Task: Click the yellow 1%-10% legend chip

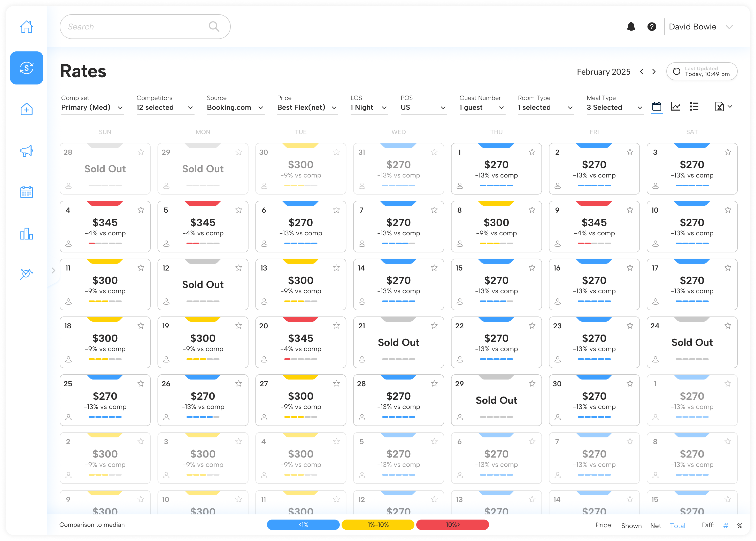Action: click(x=378, y=525)
